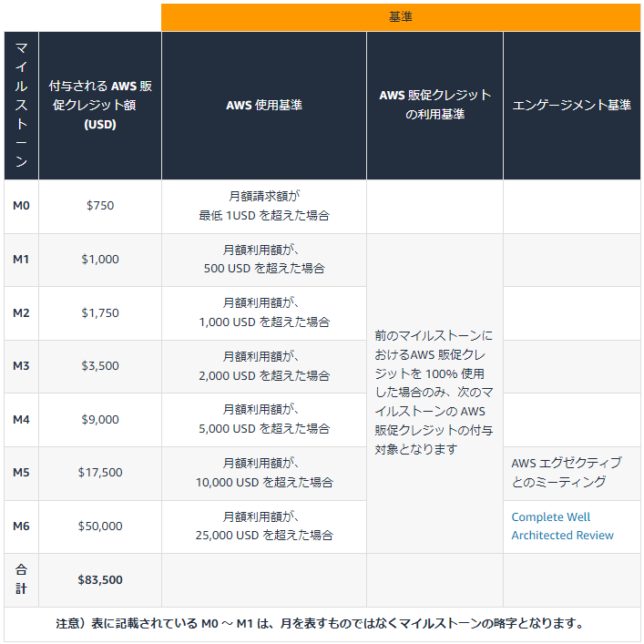Click the 500 USD を超えた場合 cell
The width and height of the screenshot is (644, 644).
click(x=264, y=260)
